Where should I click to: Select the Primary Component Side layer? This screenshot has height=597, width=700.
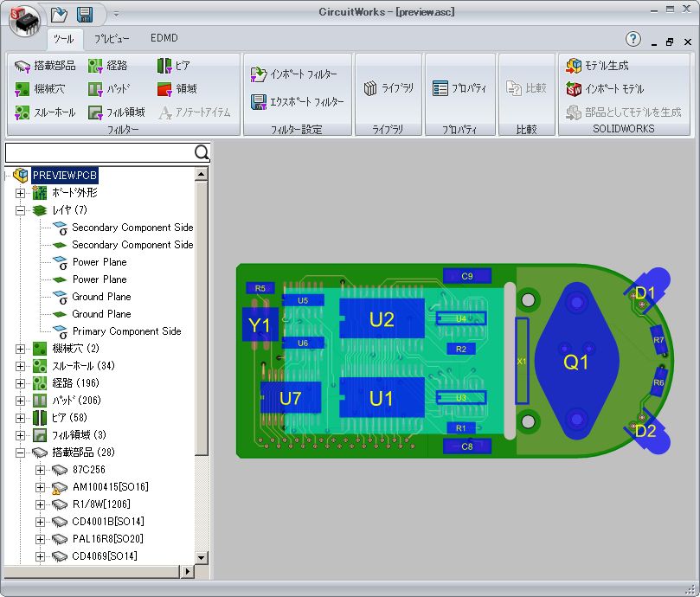[127, 331]
